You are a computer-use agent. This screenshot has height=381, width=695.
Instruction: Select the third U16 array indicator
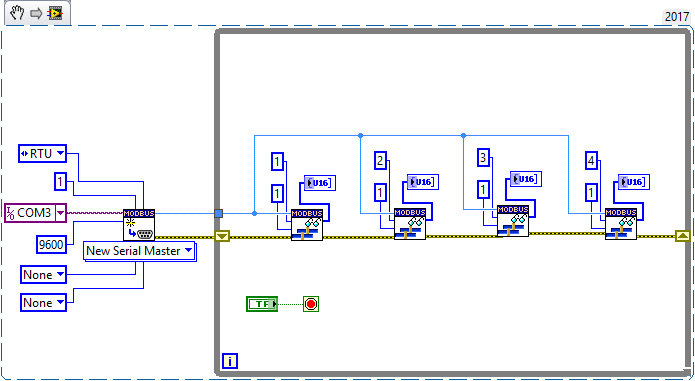coord(526,179)
